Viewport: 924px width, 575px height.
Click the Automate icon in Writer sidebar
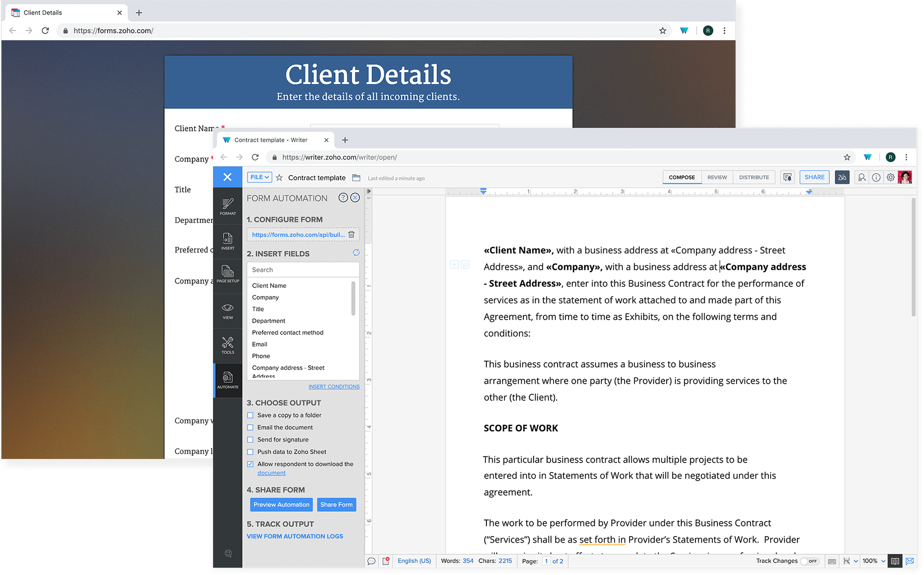point(227,378)
